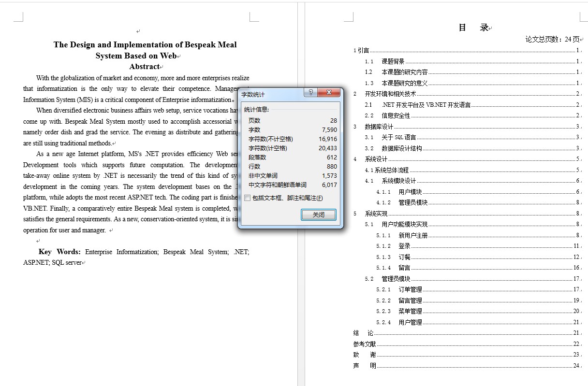Jump to contents entry 4.1.2 管理员模块
The image size is (588, 386).
478,202
